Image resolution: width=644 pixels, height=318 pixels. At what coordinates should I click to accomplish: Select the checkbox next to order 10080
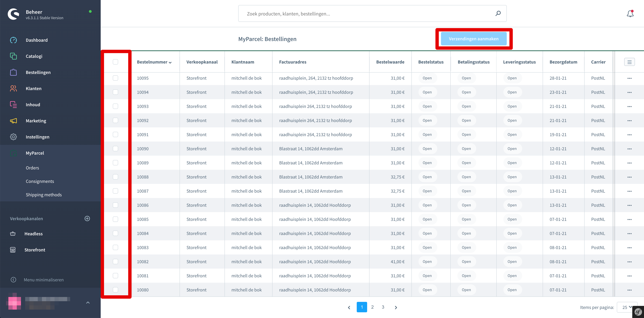tap(115, 290)
